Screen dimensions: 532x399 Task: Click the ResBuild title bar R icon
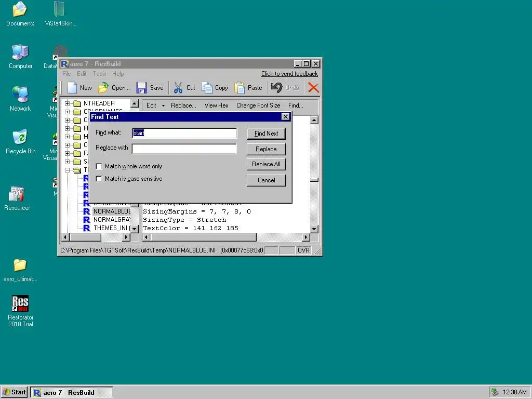(64, 64)
